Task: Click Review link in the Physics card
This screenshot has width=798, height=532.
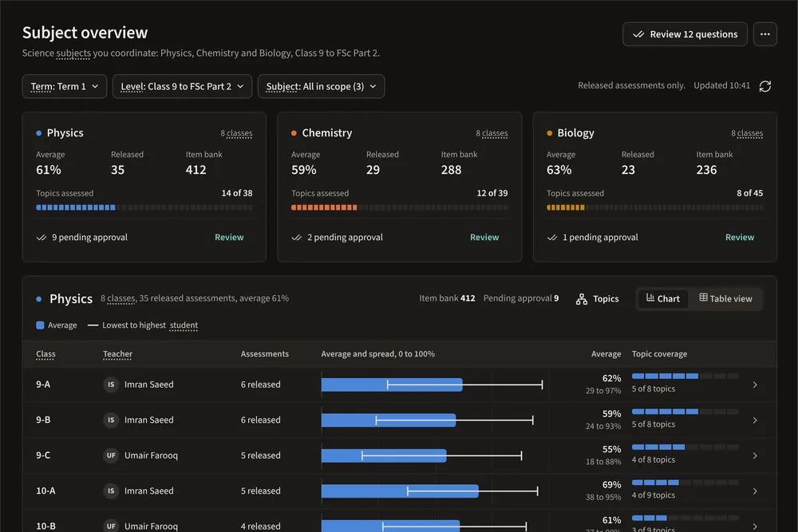Action: coord(229,237)
